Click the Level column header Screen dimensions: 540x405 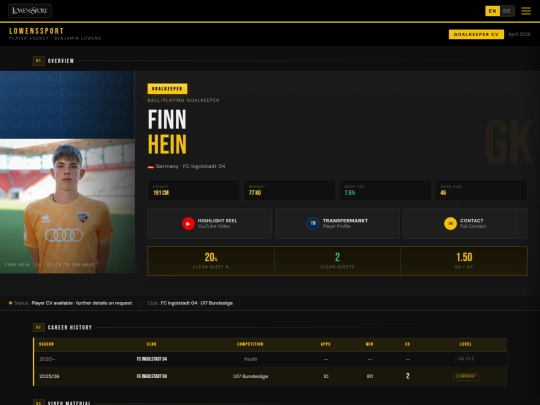coord(466,344)
